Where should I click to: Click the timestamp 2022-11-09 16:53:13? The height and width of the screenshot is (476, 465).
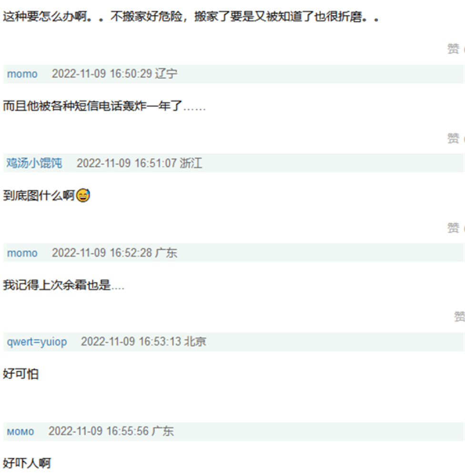click(131, 341)
